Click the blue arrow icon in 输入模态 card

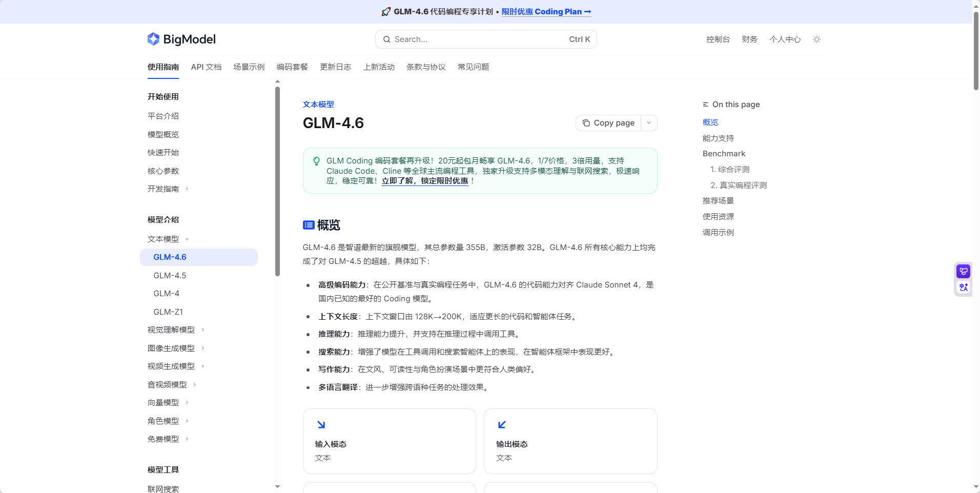[321, 424]
